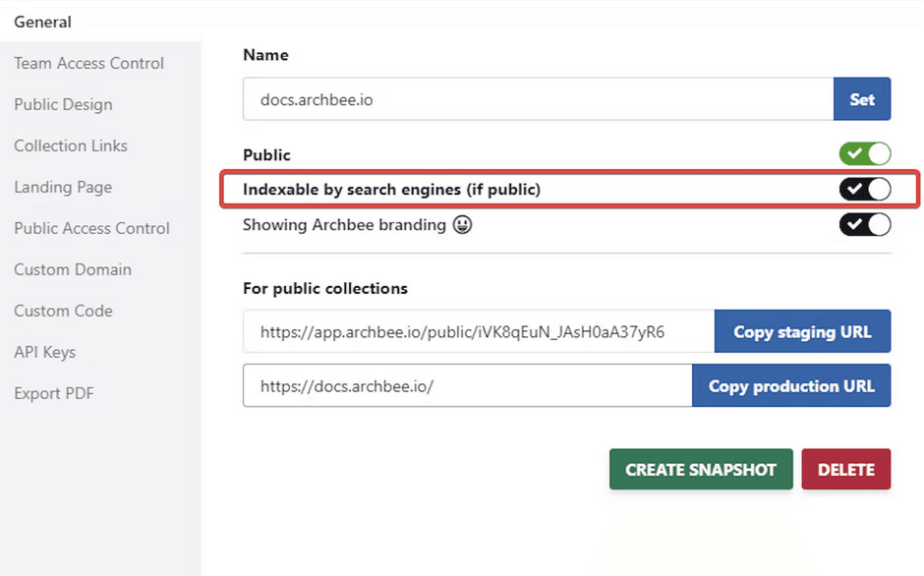This screenshot has width=924, height=576.
Task: Click Copy staging URL button
Action: (x=802, y=332)
